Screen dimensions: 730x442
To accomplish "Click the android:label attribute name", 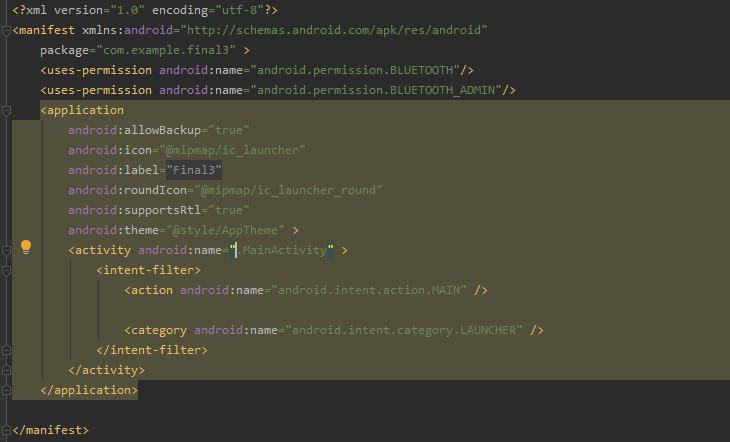I will click(114, 170).
